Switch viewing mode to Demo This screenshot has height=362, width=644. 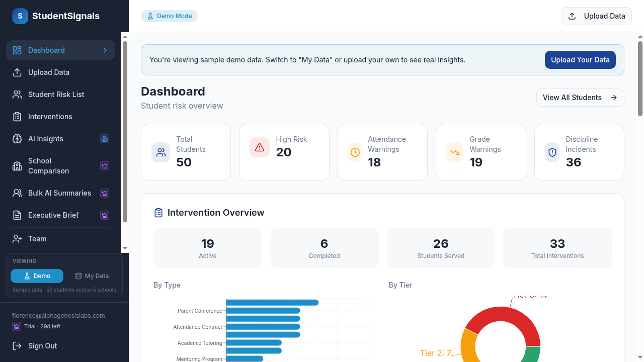point(37,276)
